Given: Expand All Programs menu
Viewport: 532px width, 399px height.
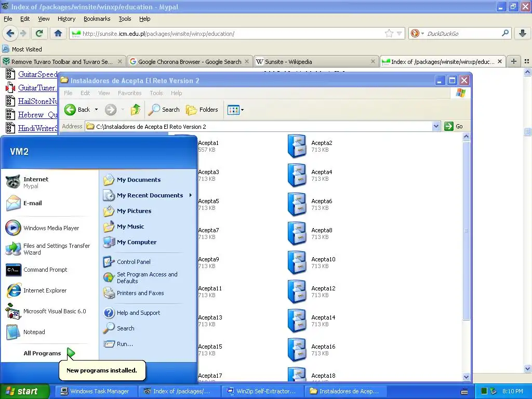Looking at the screenshot, I should [50, 353].
